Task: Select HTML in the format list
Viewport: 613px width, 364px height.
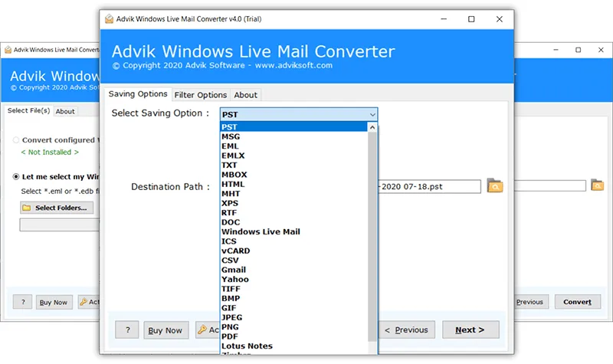Action: pos(293,184)
